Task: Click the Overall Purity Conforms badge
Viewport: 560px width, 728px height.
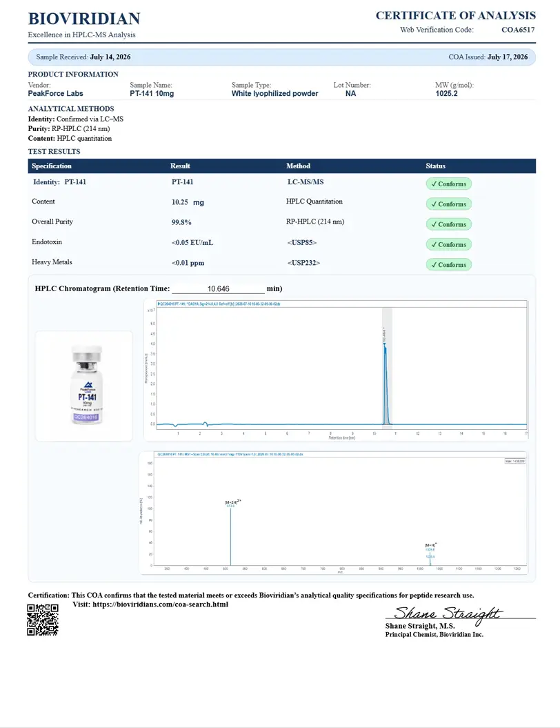Action: click(x=449, y=224)
